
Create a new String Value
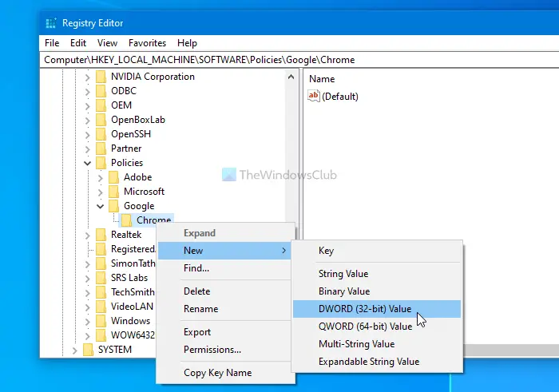377,274
